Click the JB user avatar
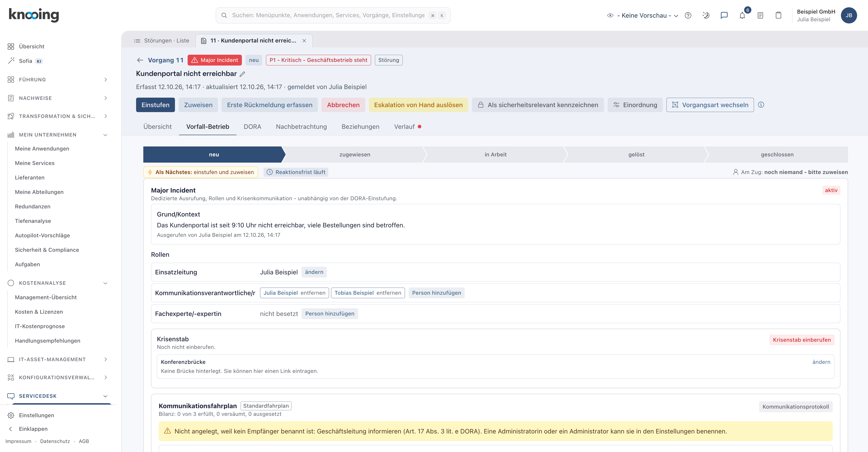 (x=849, y=16)
